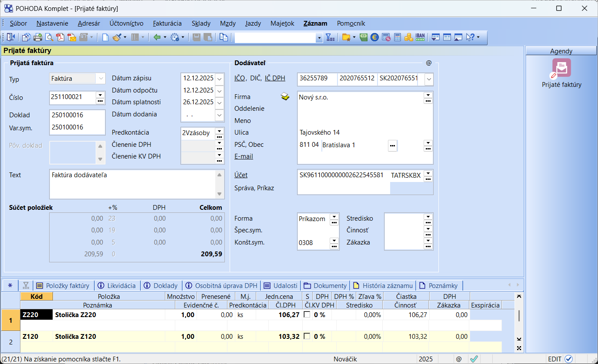Click the PDF export toolbar icon
This screenshot has height=364, width=598.
click(x=60, y=37)
